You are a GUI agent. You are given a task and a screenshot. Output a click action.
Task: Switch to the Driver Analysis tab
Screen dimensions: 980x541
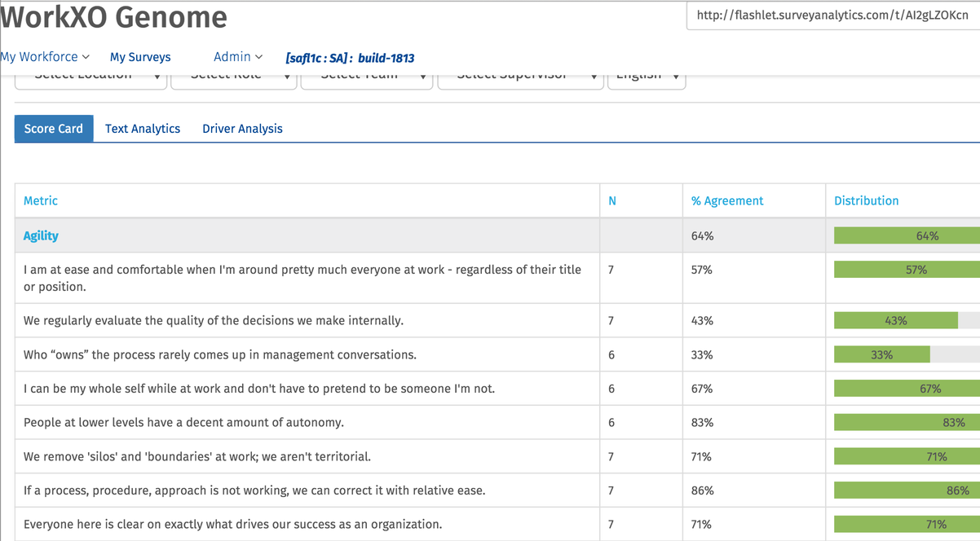(x=242, y=129)
